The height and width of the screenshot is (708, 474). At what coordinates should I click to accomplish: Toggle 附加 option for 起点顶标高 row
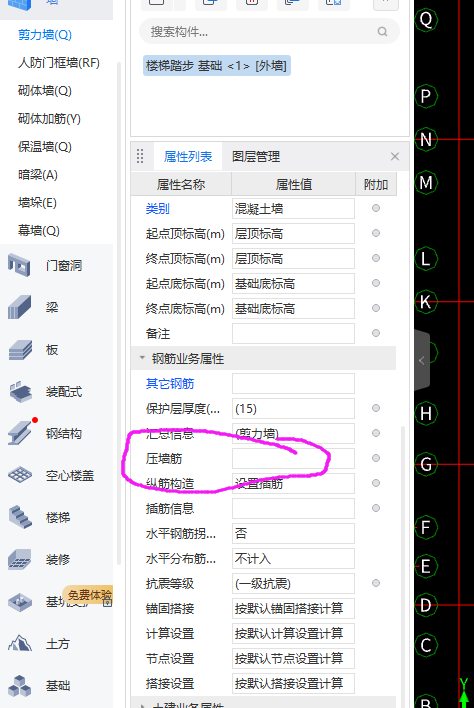pos(376,233)
